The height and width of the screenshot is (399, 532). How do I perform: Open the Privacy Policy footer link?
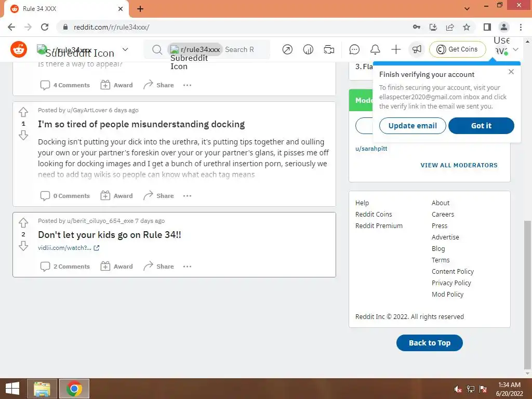click(451, 283)
